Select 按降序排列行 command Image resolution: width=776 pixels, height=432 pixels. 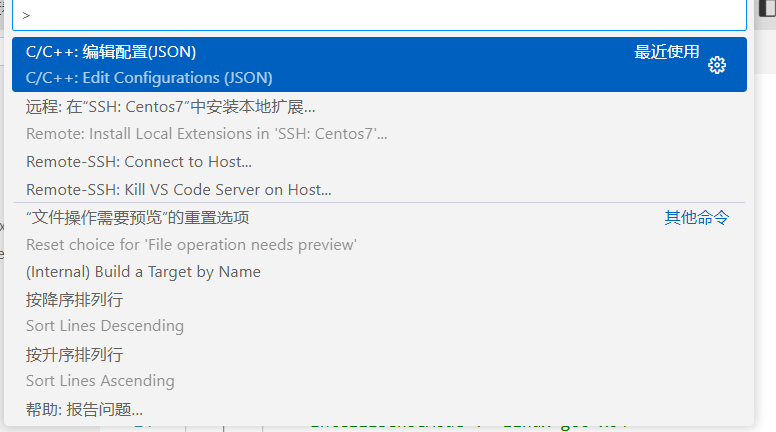pos(75,300)
